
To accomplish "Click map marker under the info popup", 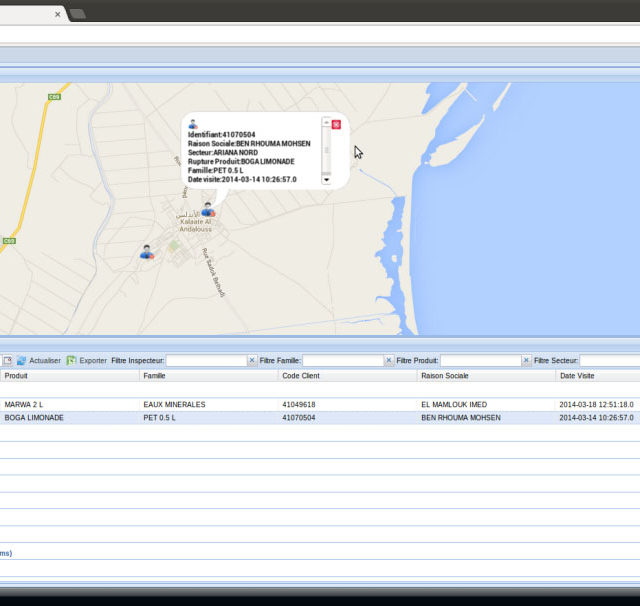I will (207, 209).
